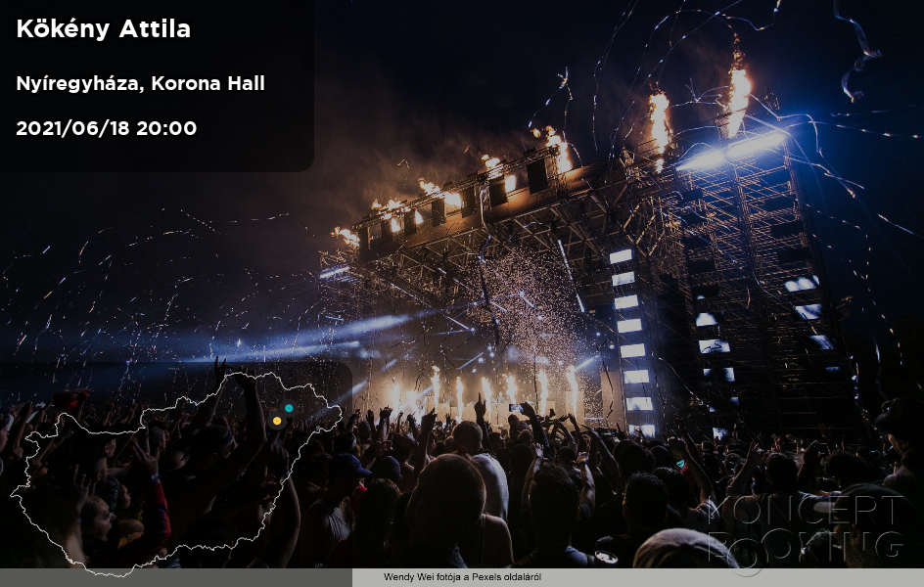This screenshot has width=924, height=587.
Task: Click the circular emblem in the Booking watermark
Action: [x=747, y=556]
